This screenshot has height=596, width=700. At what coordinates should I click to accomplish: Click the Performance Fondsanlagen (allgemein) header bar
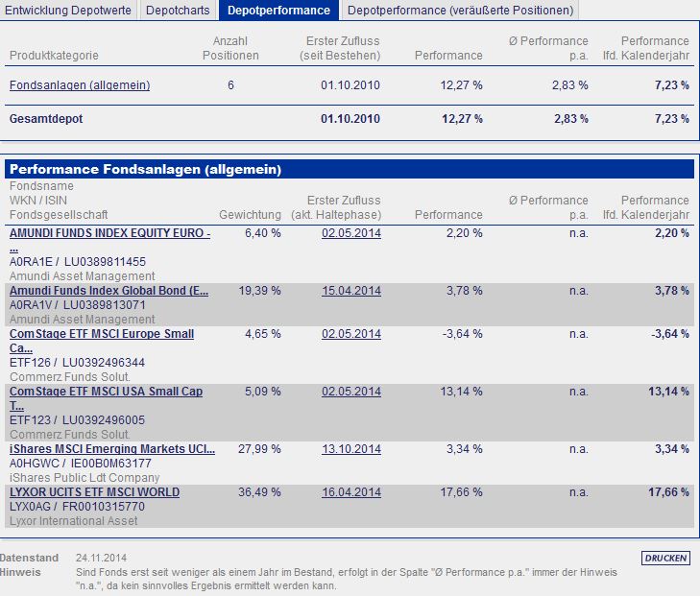coord(350,169)
